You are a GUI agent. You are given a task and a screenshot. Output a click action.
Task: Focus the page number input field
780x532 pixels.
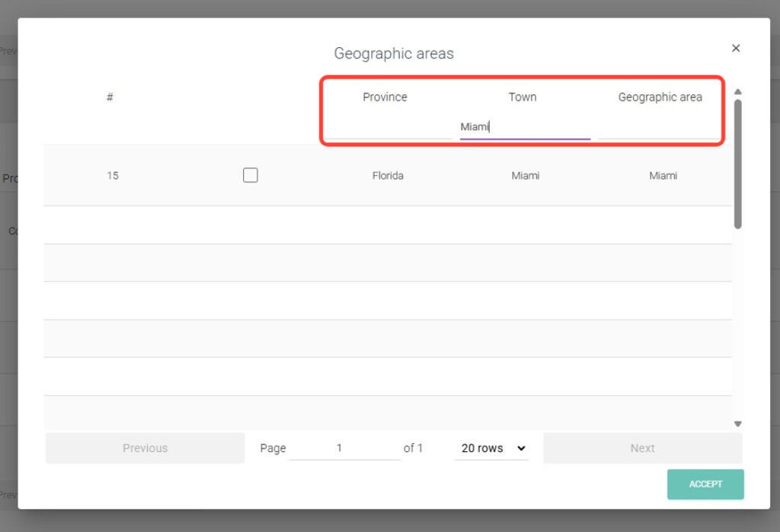click(344, 448)
